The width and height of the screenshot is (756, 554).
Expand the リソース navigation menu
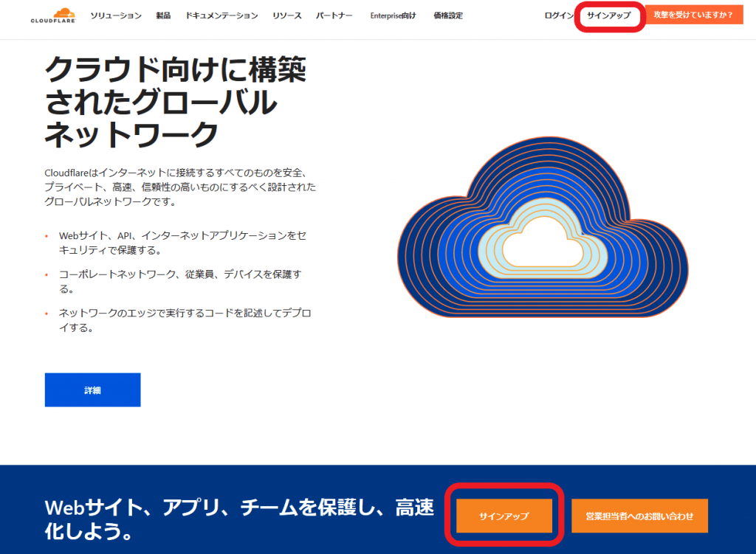click(x=286, y=15)
